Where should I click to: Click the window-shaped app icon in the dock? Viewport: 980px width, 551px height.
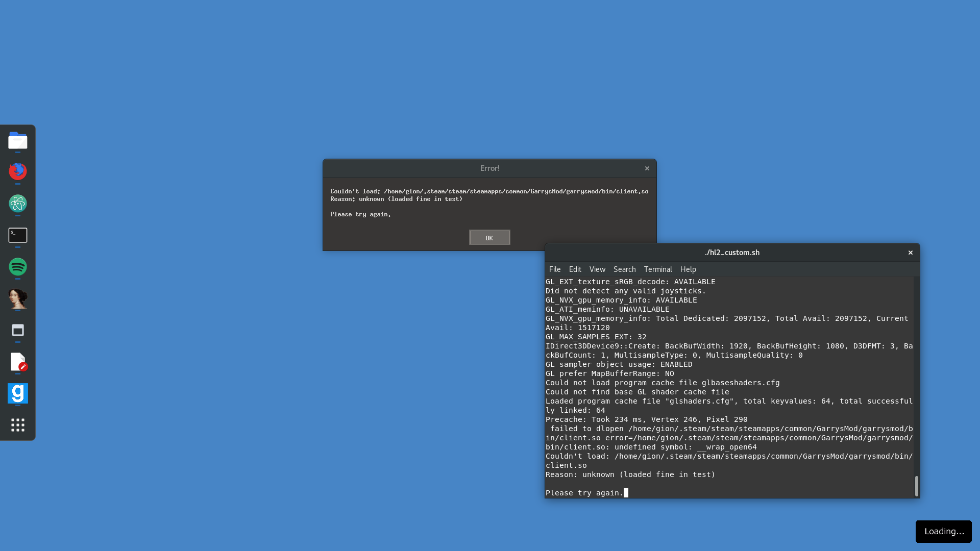click(18, 330)
